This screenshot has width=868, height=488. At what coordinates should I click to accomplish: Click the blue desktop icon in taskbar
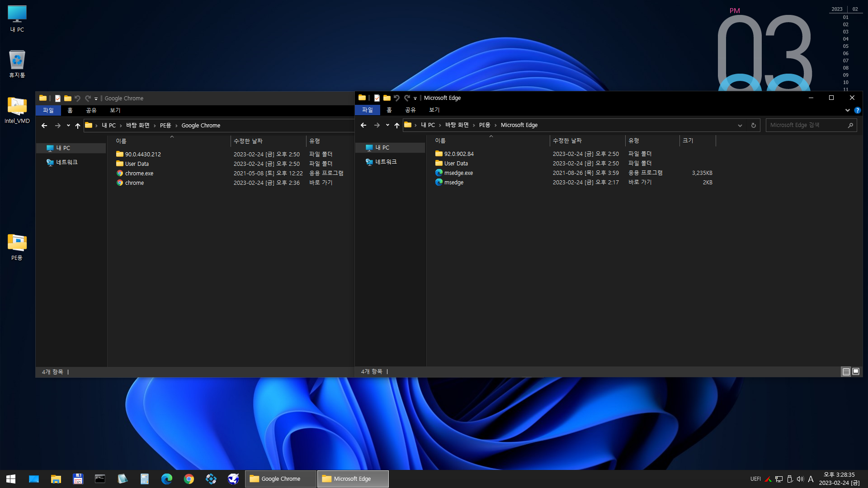point(34,479)
